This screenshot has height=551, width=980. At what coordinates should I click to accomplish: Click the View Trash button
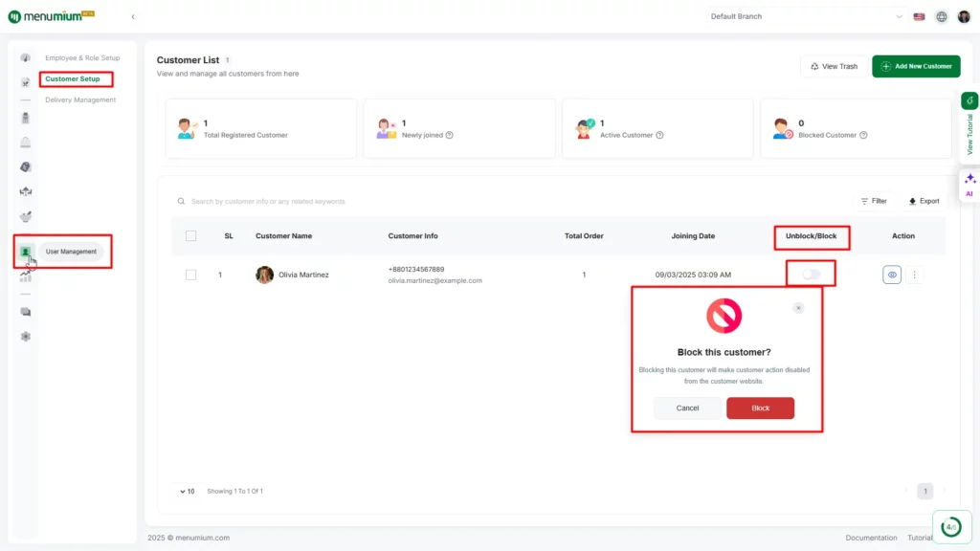(x=834, y=66)
